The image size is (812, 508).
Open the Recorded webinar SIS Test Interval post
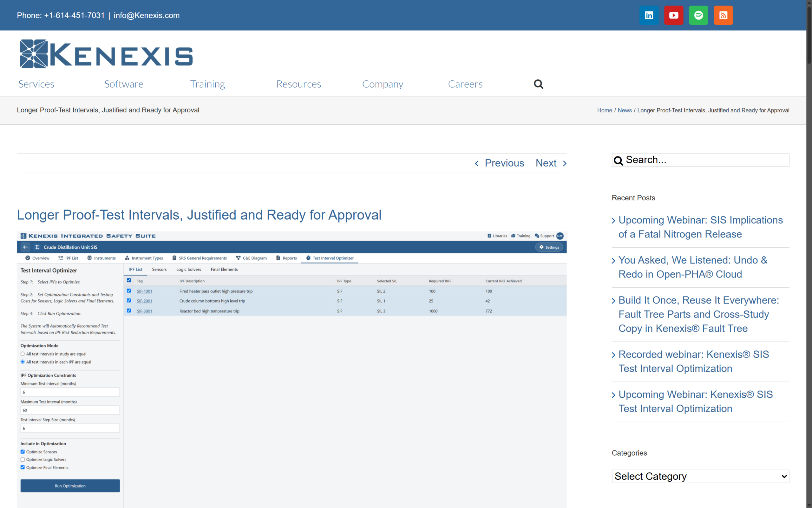pos(694,362)
